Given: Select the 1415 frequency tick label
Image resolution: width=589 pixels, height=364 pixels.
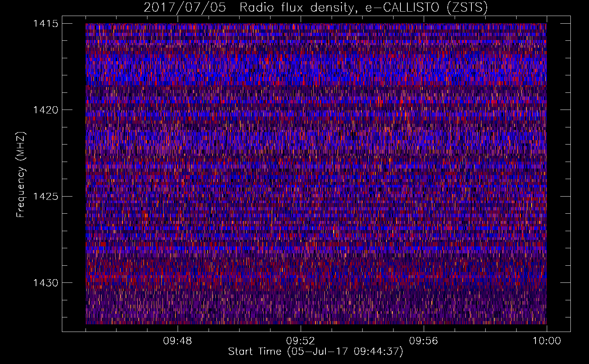Looking at the screenshot, I should tap(46, 24).
